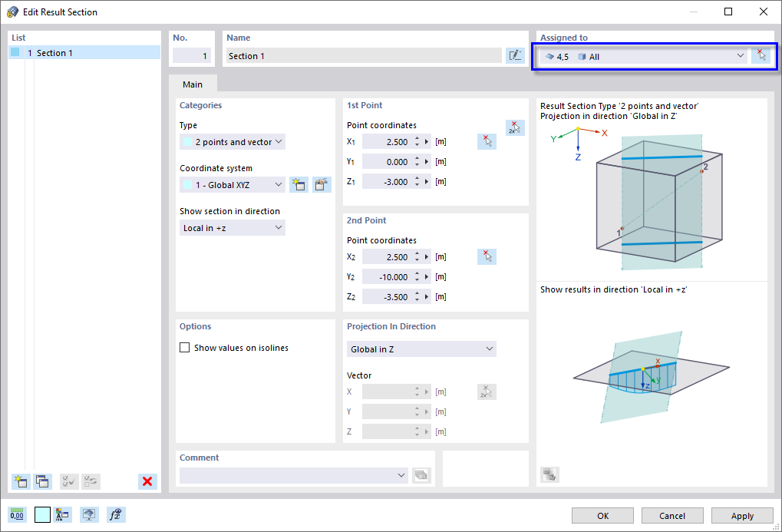
Task: Edit the current coordinate system
Action: (322, 184)
